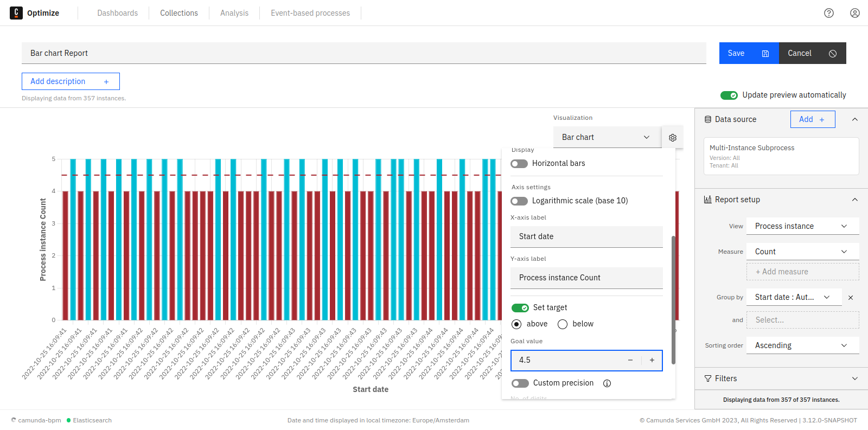Increase goal value with plus stepper
Image resolution: width=868 pixels, height=430 pixels.
652,360
